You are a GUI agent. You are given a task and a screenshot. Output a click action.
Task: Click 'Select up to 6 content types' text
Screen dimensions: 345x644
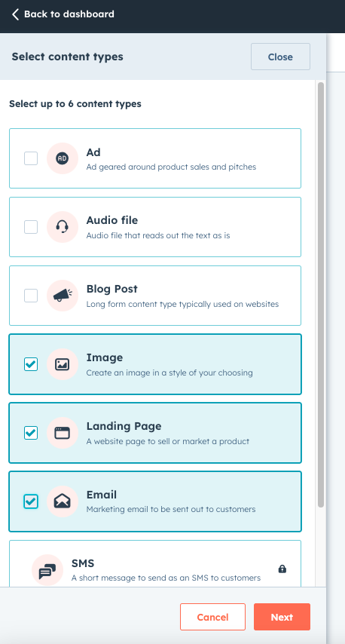point(75,104)
